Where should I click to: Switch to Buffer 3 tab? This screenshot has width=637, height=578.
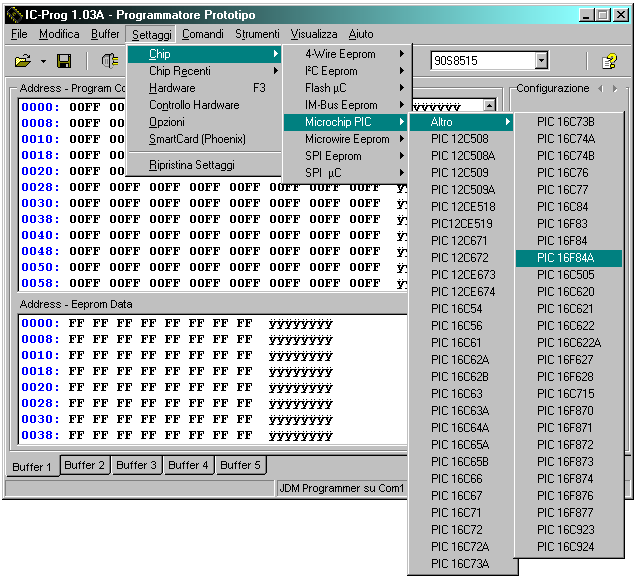coord(136,465)
